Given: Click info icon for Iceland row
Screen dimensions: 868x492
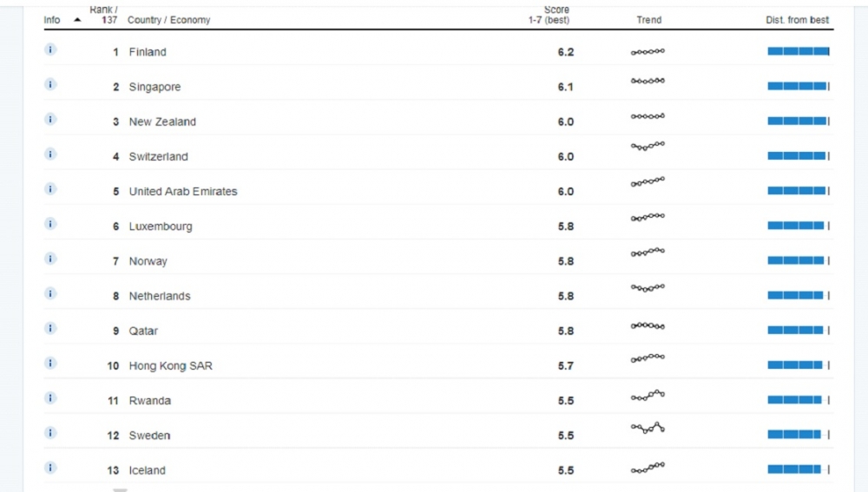Looking at the screenshot, I should click(50, 469).
